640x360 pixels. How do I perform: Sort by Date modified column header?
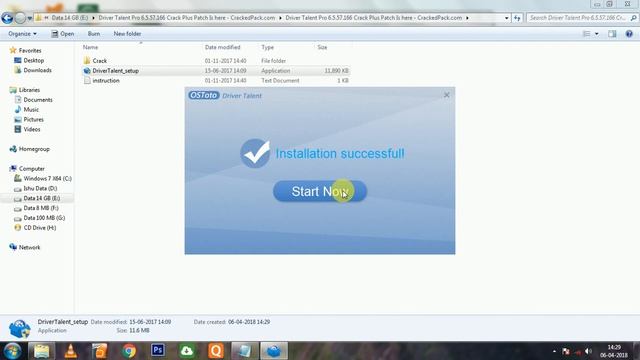tap(222, 47)
